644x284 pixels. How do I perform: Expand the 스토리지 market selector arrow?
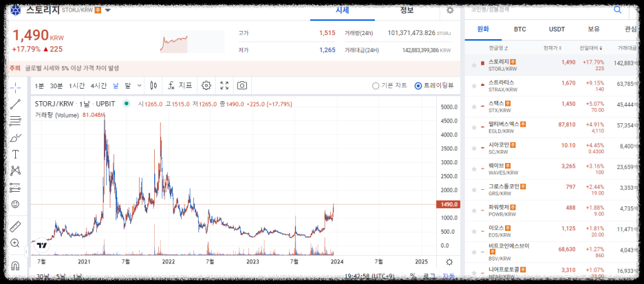[x=107, y=10]
